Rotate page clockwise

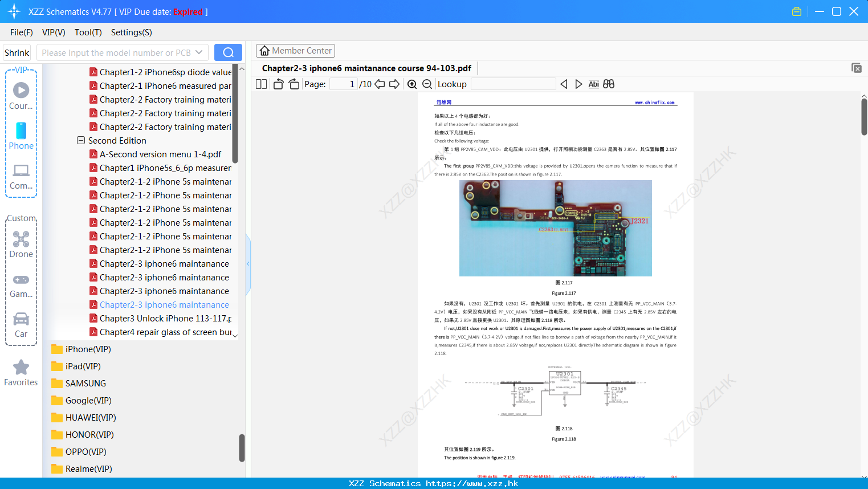(x=294, y=84)
